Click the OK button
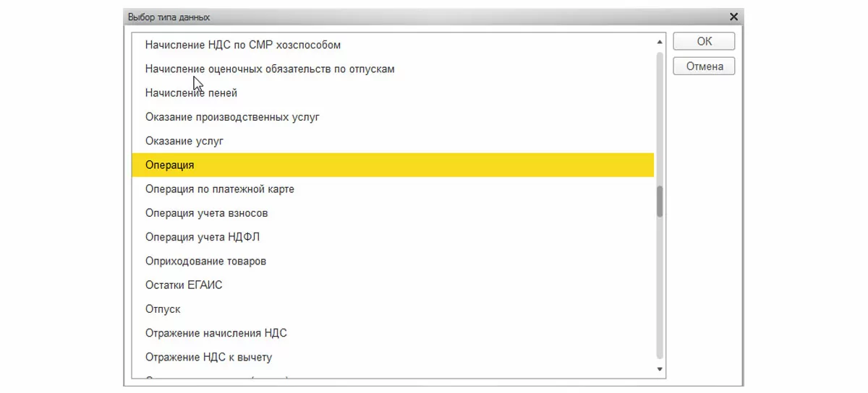This screenshot has width=868, height=393. (x=703, y=42)
